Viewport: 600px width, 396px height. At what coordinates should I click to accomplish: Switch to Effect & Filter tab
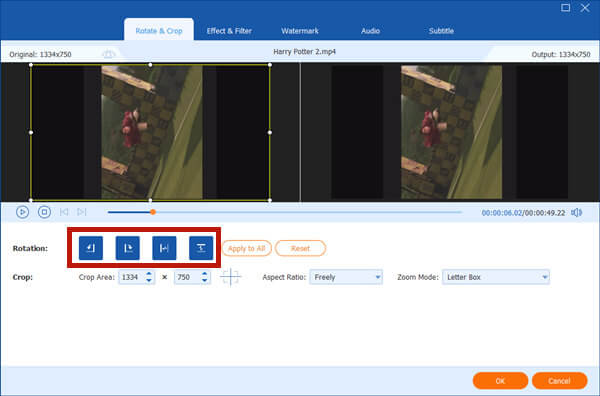click(x=229, y=31)
